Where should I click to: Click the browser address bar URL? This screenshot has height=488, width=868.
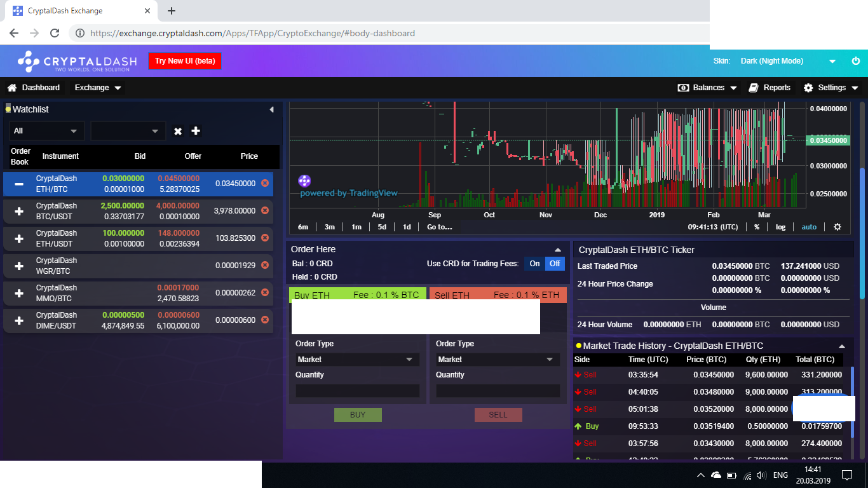pyautogui.click(x=252, y=33)
